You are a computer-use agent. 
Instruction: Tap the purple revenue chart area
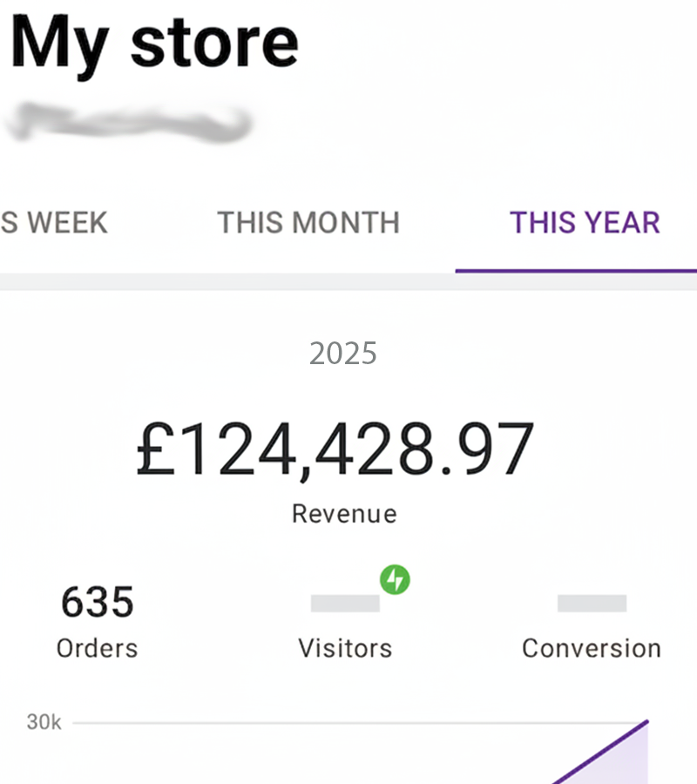(x=623, y=760)
